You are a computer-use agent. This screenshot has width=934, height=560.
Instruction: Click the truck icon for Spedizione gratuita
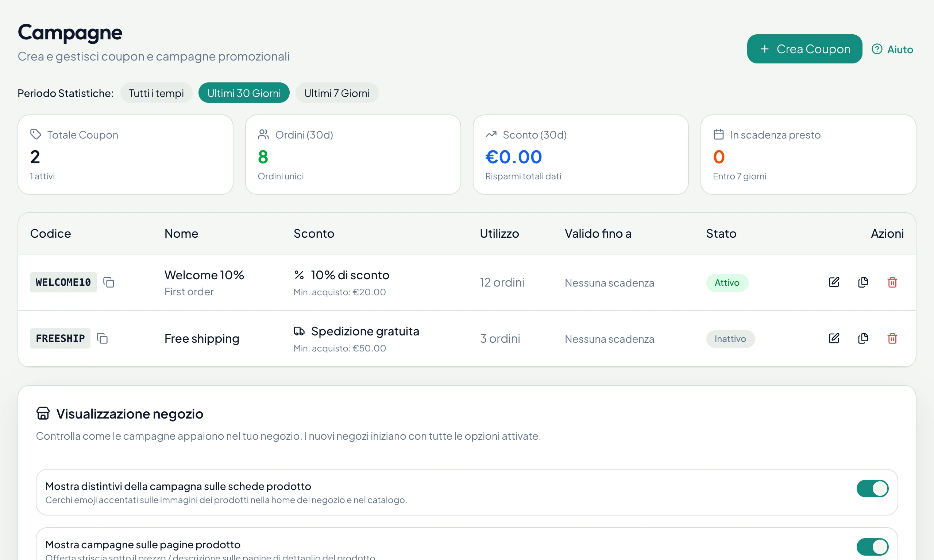pyautogui.click(x=299, y=331)
